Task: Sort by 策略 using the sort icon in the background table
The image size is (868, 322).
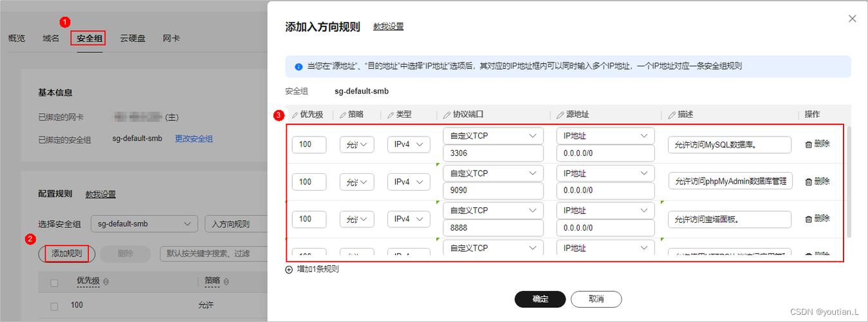Action: 227,281
